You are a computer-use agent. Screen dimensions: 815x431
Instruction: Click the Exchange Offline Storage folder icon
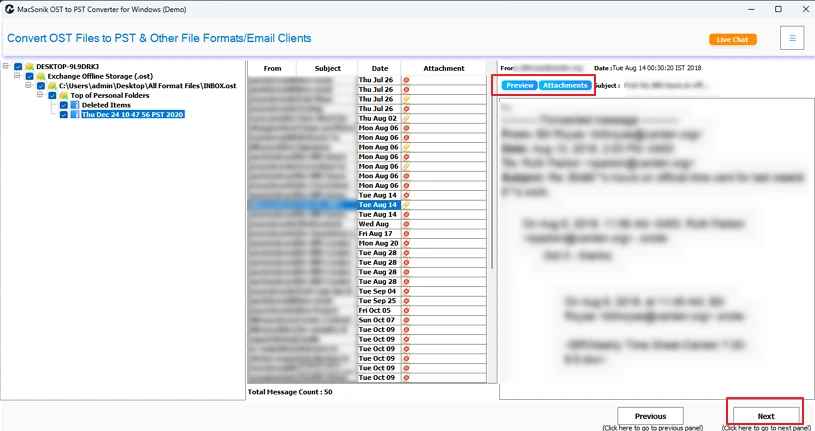coord(41,76)
